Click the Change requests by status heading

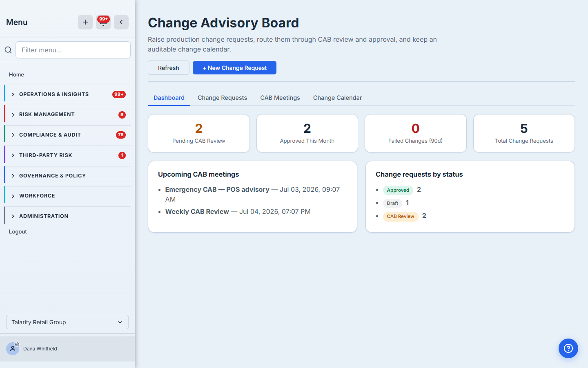click(419, 174)
